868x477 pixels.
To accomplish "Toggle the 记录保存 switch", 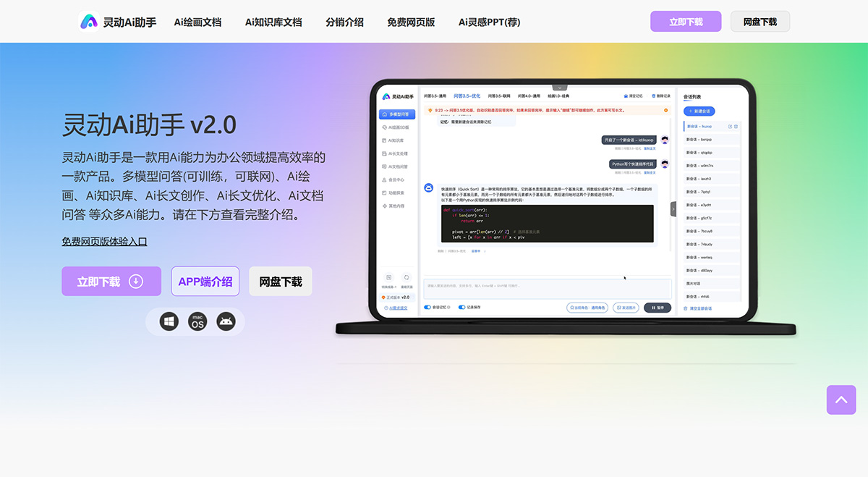I will coord(461,308).
